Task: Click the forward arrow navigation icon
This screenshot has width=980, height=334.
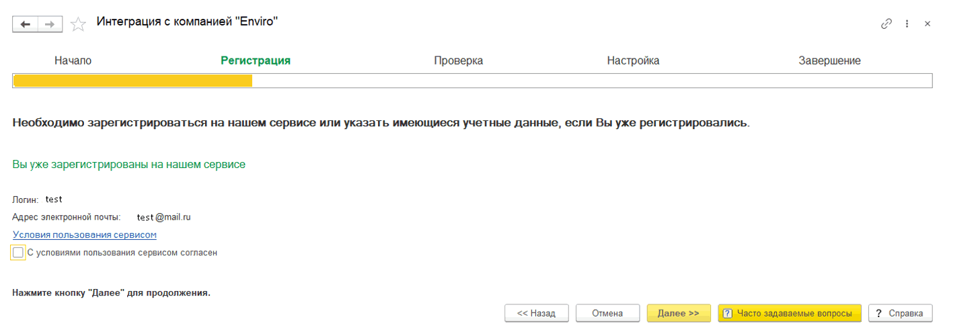Action: [x=50, y=24]
